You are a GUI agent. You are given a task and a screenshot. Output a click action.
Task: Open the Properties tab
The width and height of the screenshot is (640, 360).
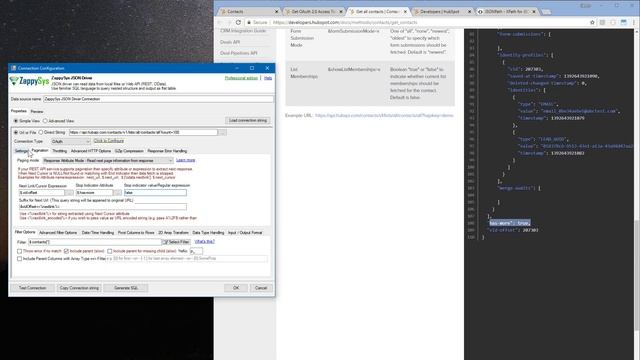[19, 111]
